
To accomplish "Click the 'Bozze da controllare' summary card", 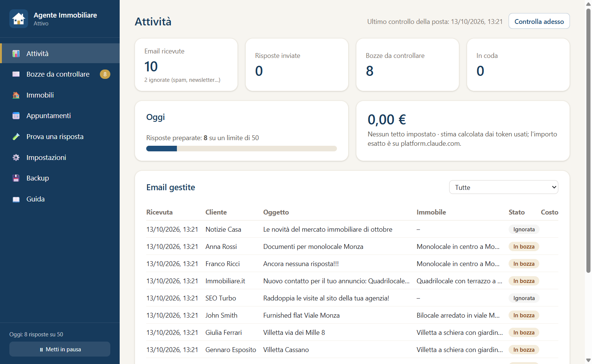I will 408,65.
